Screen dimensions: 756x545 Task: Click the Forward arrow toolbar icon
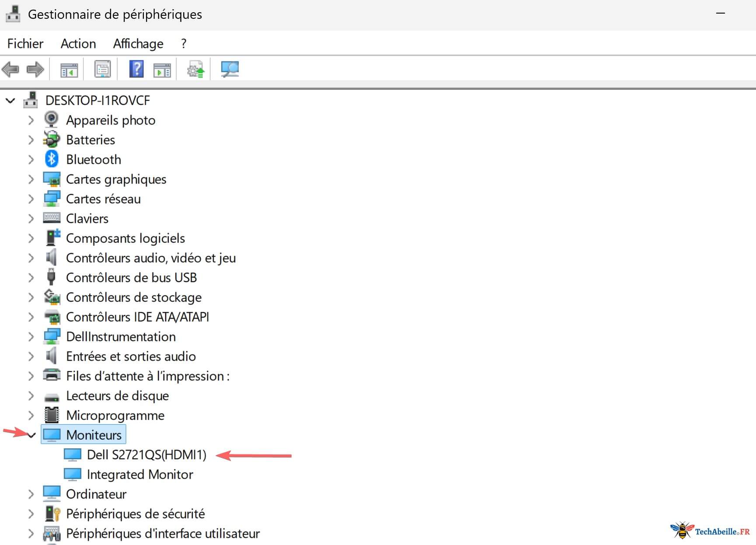[35, 69]
